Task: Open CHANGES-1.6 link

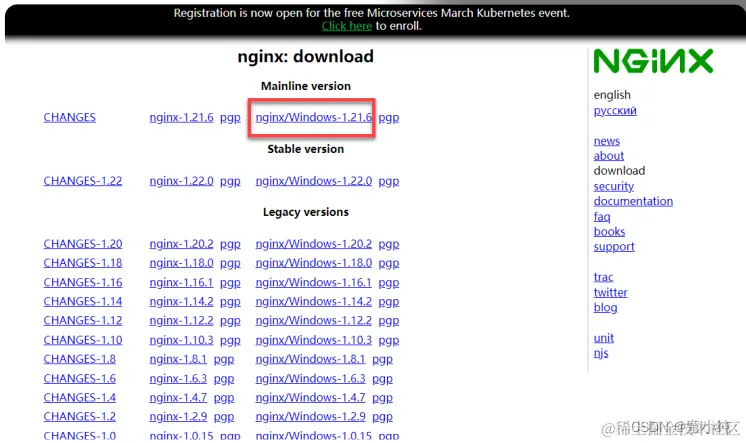Action: pyautogui.click(x=79, y=378)
